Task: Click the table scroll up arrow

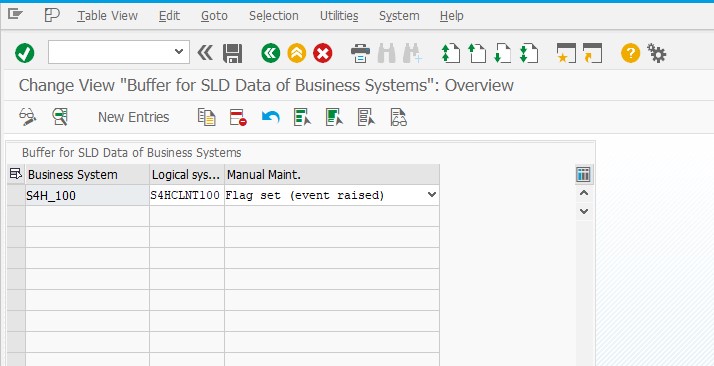Action: 584,193
